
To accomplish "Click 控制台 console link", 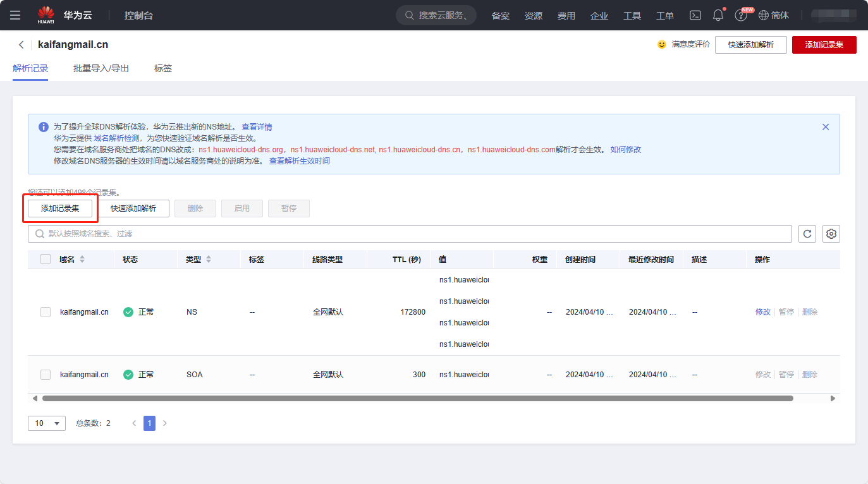I will [138, 16].
